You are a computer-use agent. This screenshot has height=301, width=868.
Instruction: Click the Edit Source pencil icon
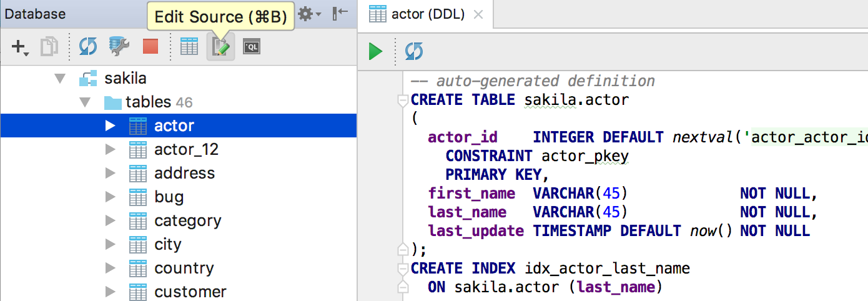pyautogui.click(x=221, y=47)
